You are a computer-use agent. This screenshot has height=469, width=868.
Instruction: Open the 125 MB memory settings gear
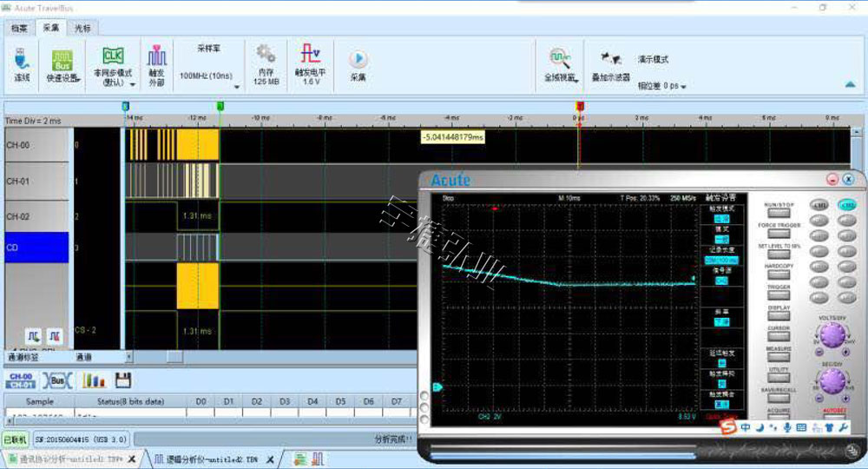pyautogui.click(x=266, y=54)
